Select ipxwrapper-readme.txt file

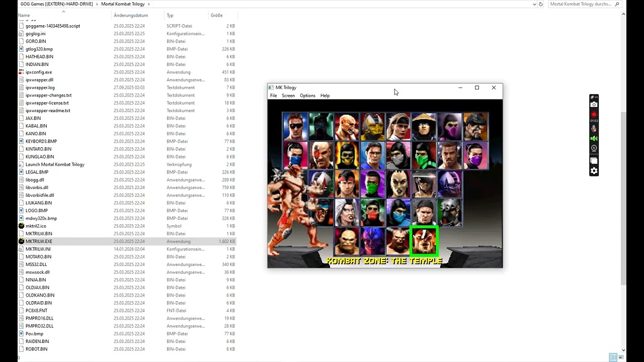[48, 111]
